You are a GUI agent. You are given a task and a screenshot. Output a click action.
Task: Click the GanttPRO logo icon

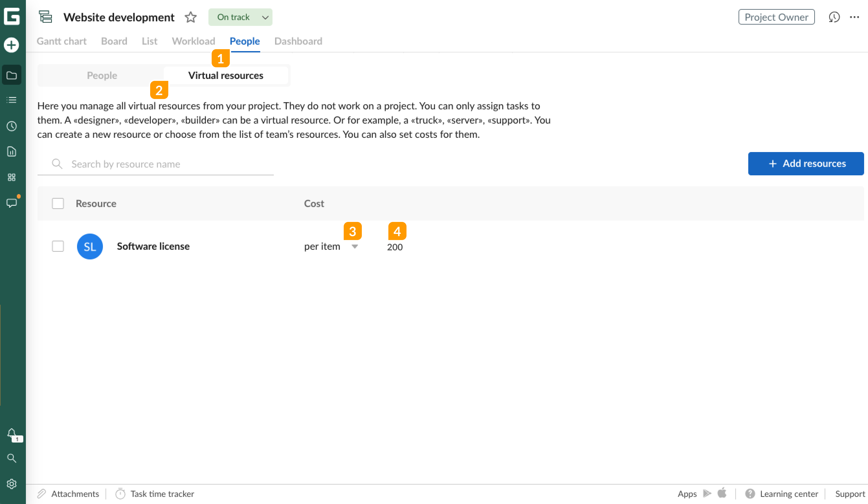12,16
